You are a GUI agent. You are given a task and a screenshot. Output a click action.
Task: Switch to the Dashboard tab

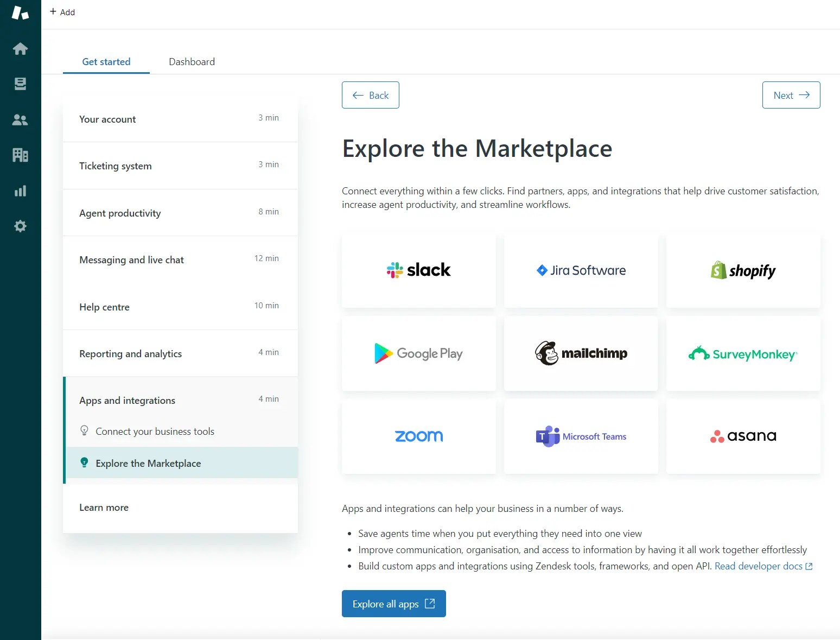point(192,61)
